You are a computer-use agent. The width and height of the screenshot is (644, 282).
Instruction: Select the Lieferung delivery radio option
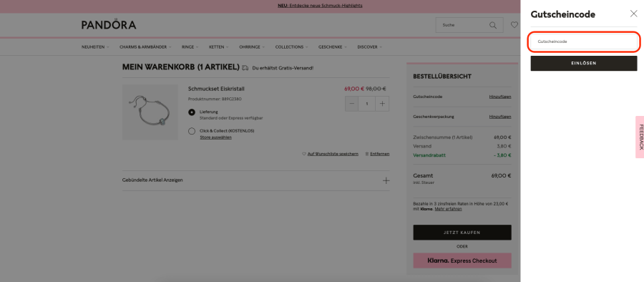[191, 112]
